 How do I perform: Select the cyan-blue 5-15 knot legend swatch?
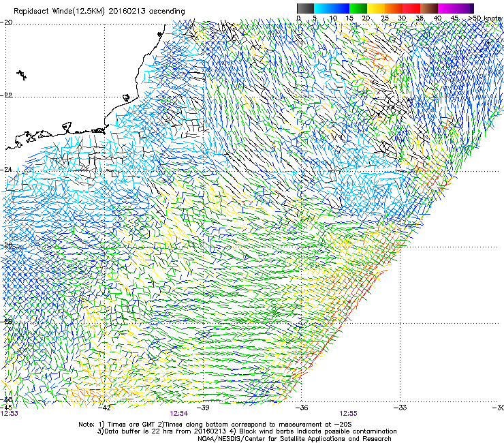332,8
